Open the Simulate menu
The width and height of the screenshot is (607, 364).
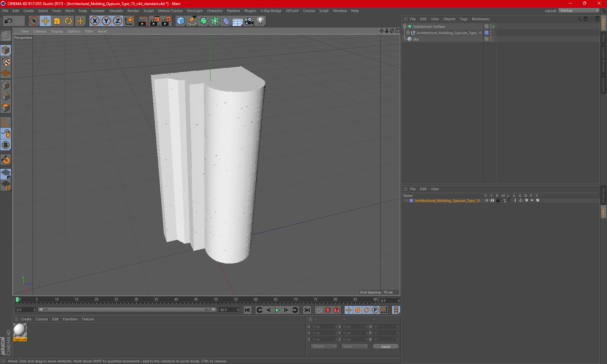coord(116,11)
